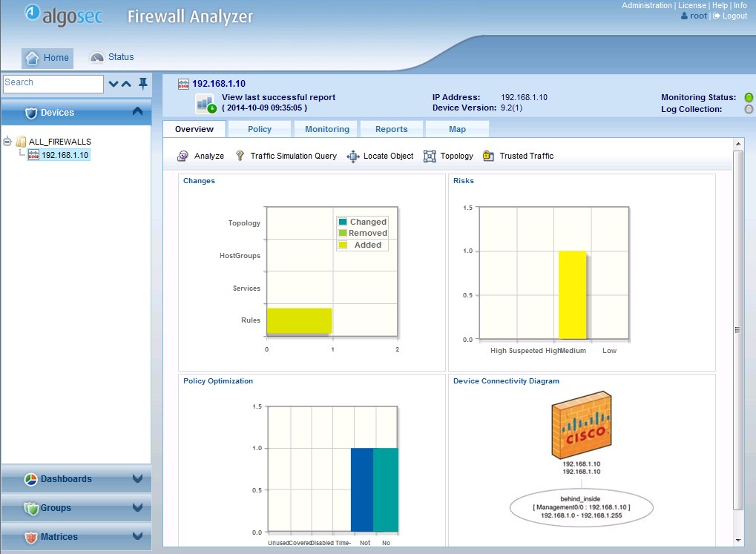This screenshot has height=554, width=756.
Task: Click the device icon beside header title 192.168.1.10
Action: [183, 85]
